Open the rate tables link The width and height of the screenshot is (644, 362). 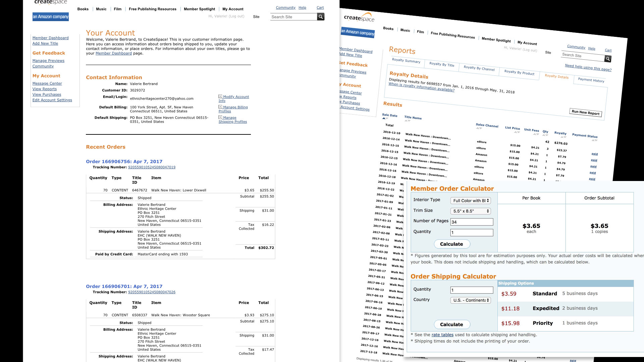[x=442, y=335]
